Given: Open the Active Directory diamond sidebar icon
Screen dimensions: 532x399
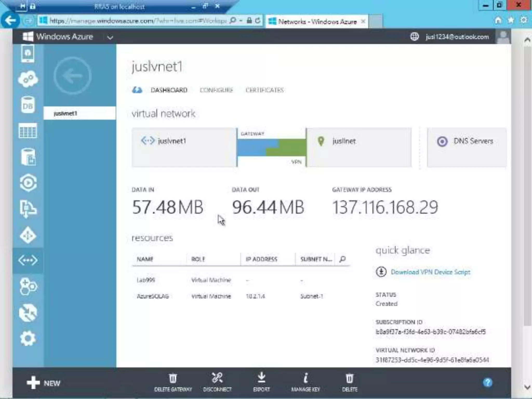Looking at the screenshot, I should [28, 235].
